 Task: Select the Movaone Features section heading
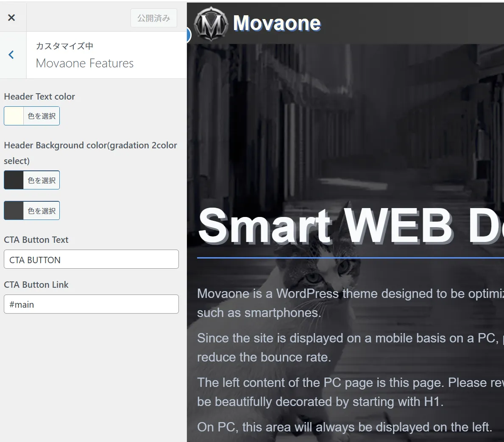pyautogui.click(x=85, y=63)
